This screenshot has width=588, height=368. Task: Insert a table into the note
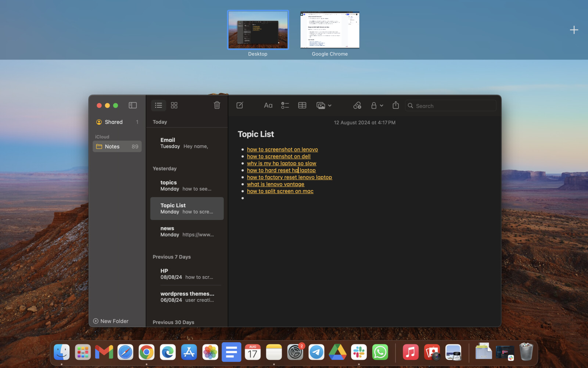click(x=302, y=105)
